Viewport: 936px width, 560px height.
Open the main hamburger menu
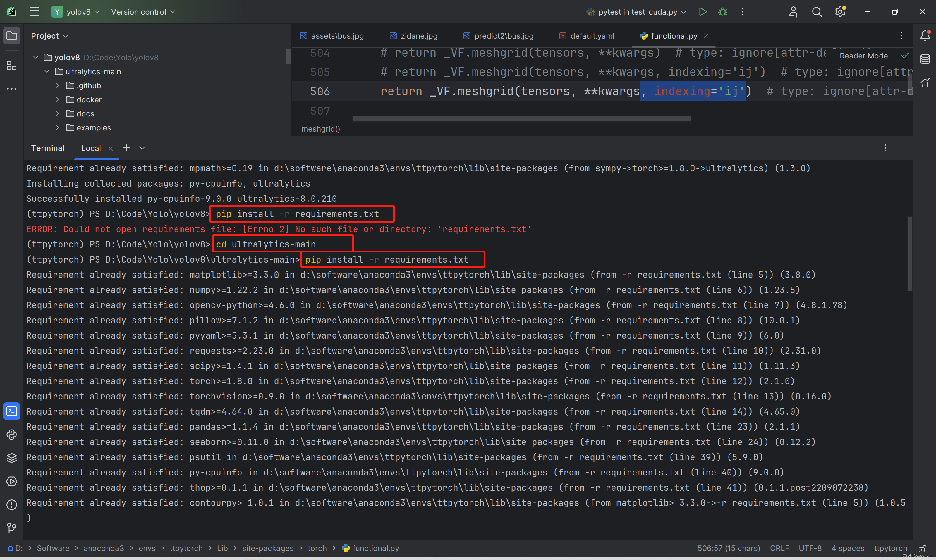pyautogui.click(x=34, y=12)
